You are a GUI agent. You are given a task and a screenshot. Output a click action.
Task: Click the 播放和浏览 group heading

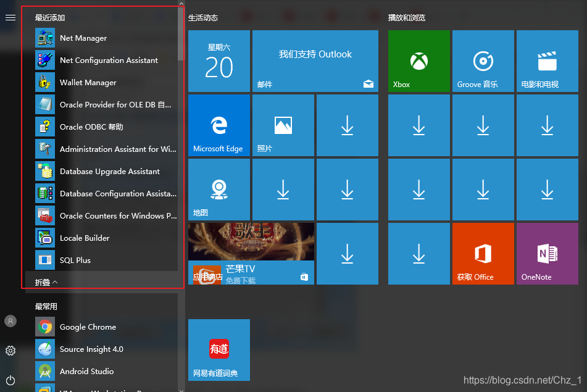click(x=407, y=18)
